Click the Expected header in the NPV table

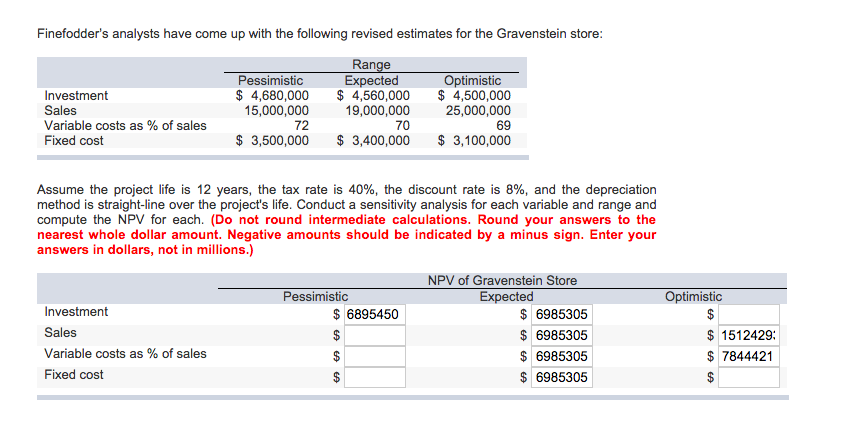click(506, 297)
